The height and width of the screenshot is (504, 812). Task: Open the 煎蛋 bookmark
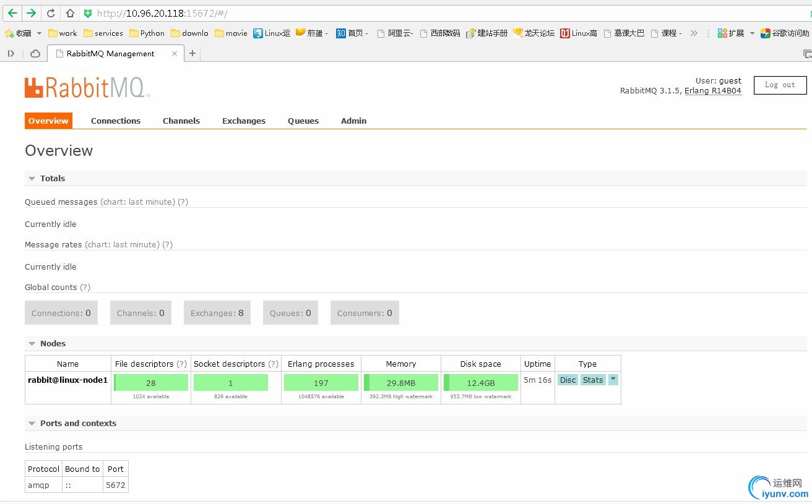[312, 33]
